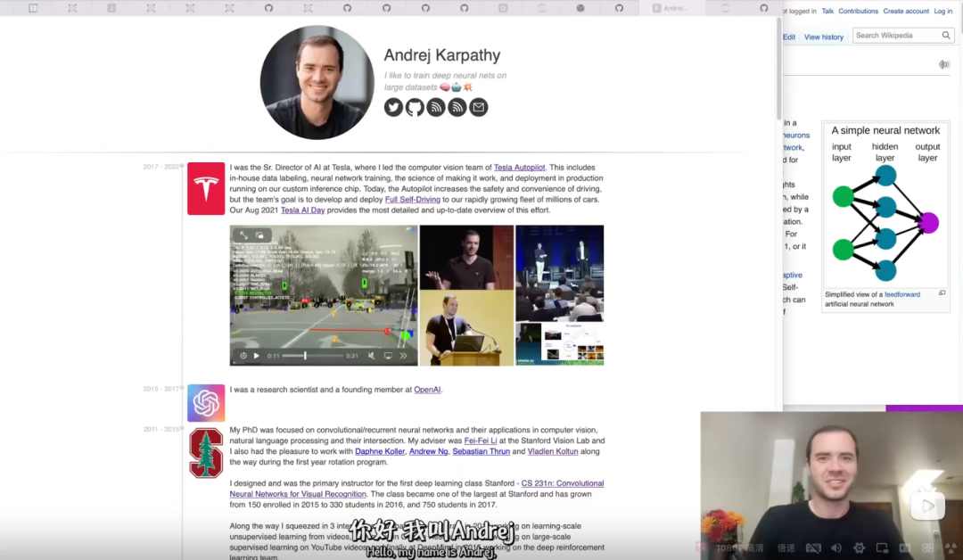The width and height of the screenshot is (963, 560).
Task: Click the Wikipedia search magnifier icon
Action: coord(946,36)
